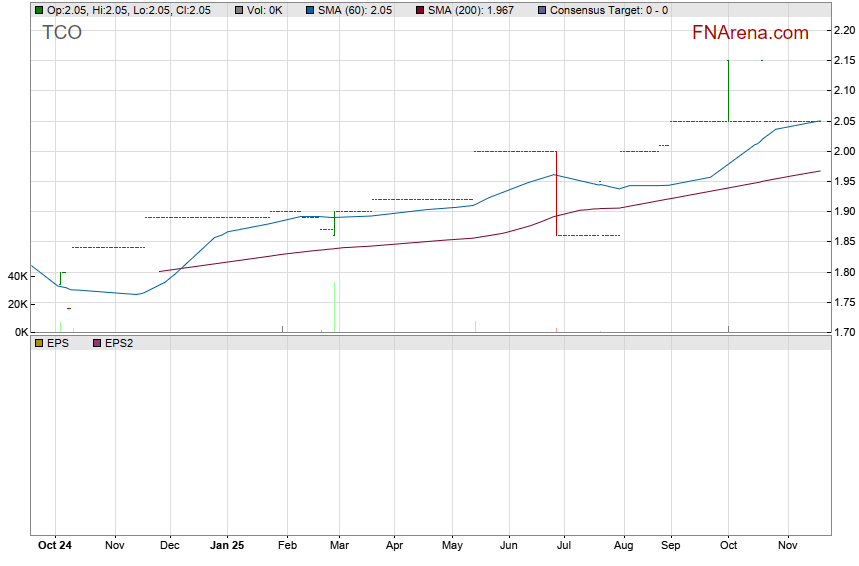Click the 2.20 price axis label
The width and height of the screenshot is (859, 566).
point(843,31)
